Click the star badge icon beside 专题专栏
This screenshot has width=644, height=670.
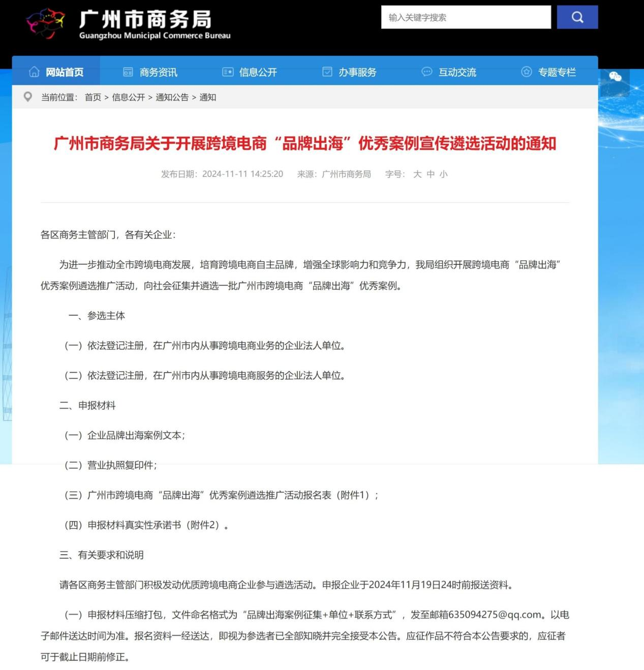click(x=527, y=72)
